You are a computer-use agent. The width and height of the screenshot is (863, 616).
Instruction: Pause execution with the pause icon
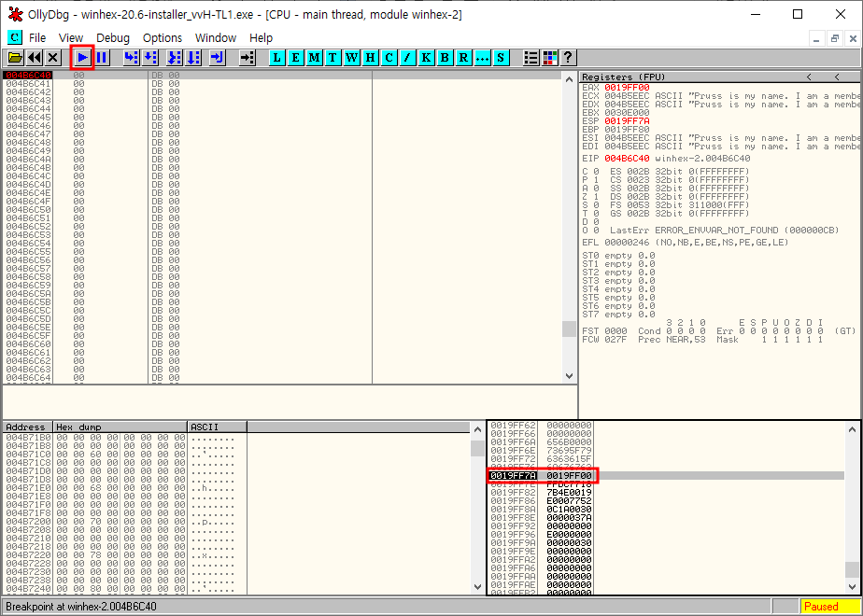(x=102, y=57)
